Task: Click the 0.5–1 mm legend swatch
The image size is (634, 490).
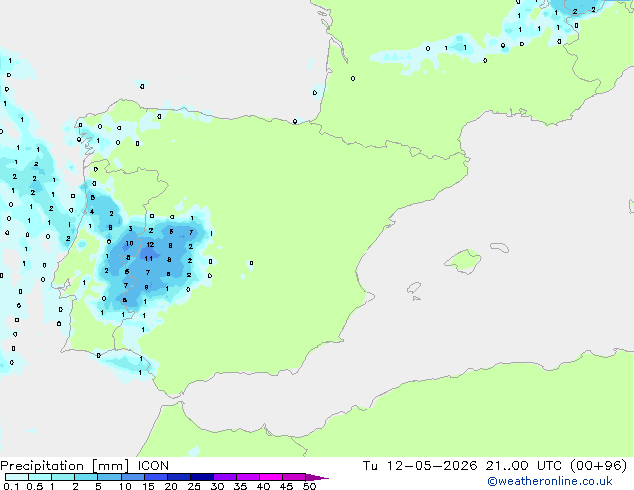Action: click(40, 477)
